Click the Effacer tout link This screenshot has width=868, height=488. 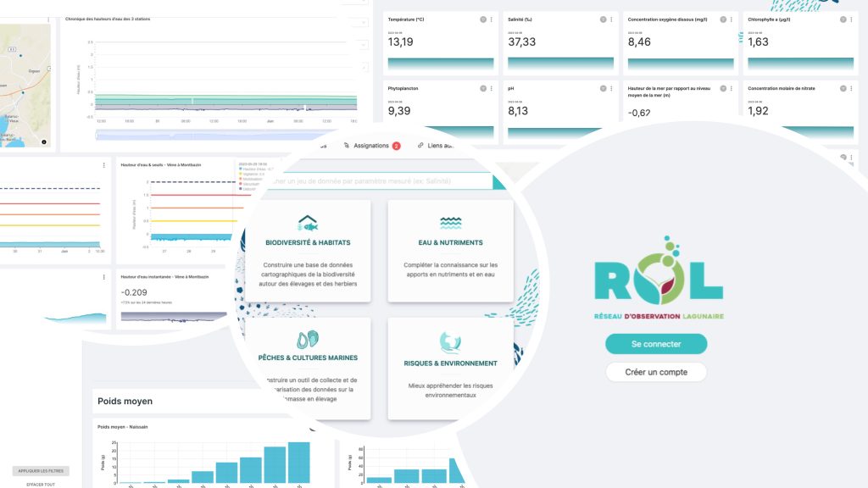(41, 485)
